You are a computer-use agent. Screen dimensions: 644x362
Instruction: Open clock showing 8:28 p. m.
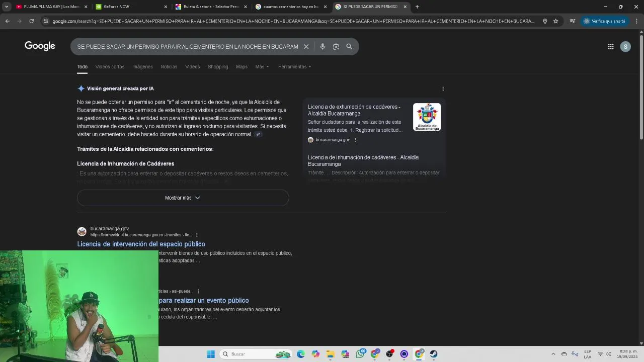[x=628, y=354]
